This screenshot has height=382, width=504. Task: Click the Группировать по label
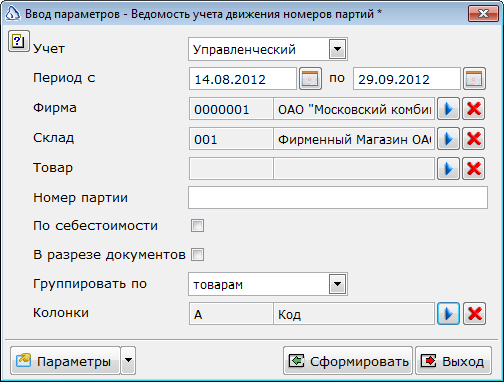[x=90, y=284]
